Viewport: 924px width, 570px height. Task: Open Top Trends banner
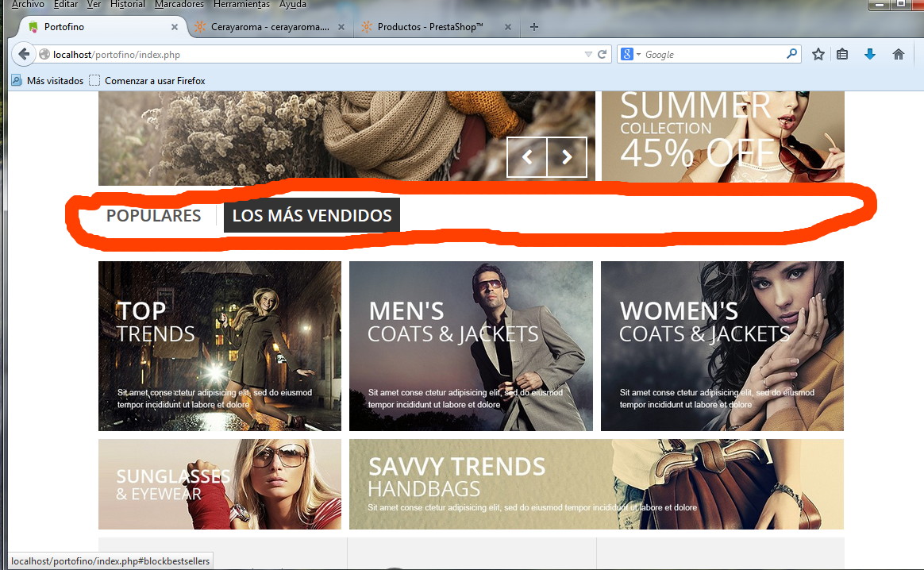(220, 346)
